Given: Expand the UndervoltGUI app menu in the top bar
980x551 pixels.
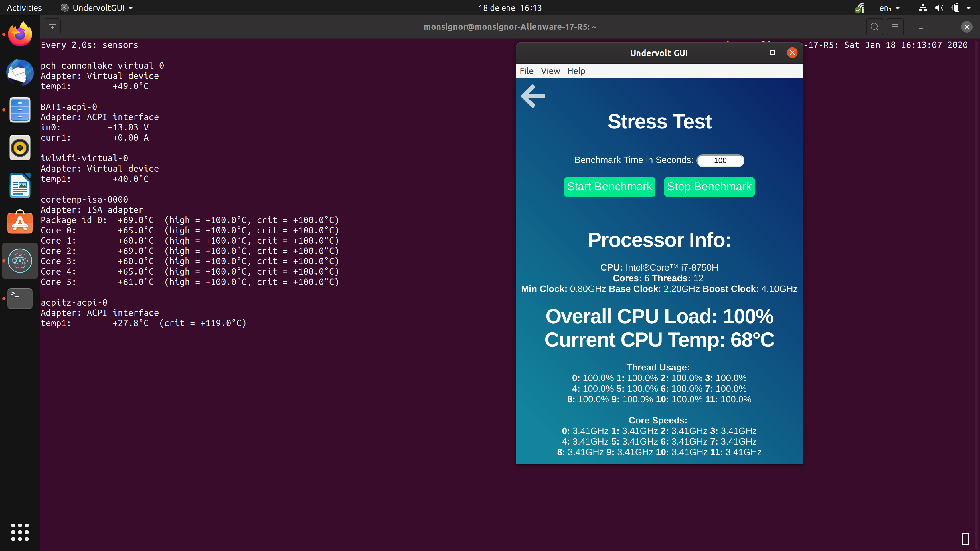Looking at the screenshot, I should [x=97, y=8].
